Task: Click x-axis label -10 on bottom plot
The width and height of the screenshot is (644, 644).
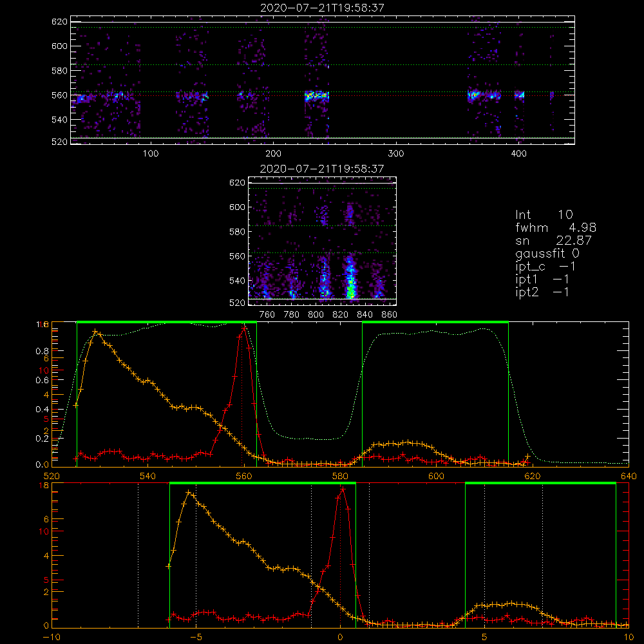Action: [x=52, y=638]
